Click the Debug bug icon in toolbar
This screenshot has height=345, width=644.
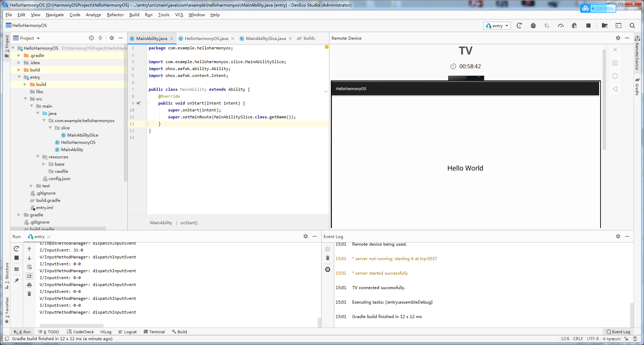click(533, 26)
